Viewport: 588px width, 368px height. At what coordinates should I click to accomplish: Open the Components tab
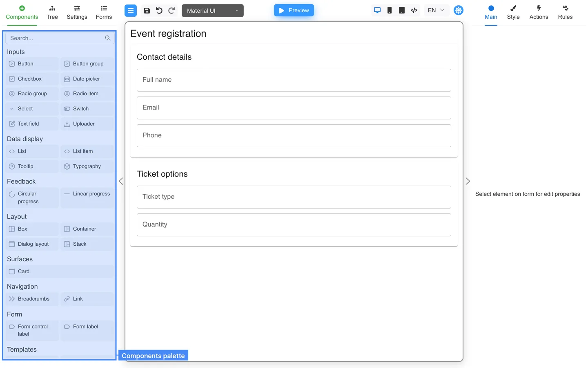(x=22, y=13)
